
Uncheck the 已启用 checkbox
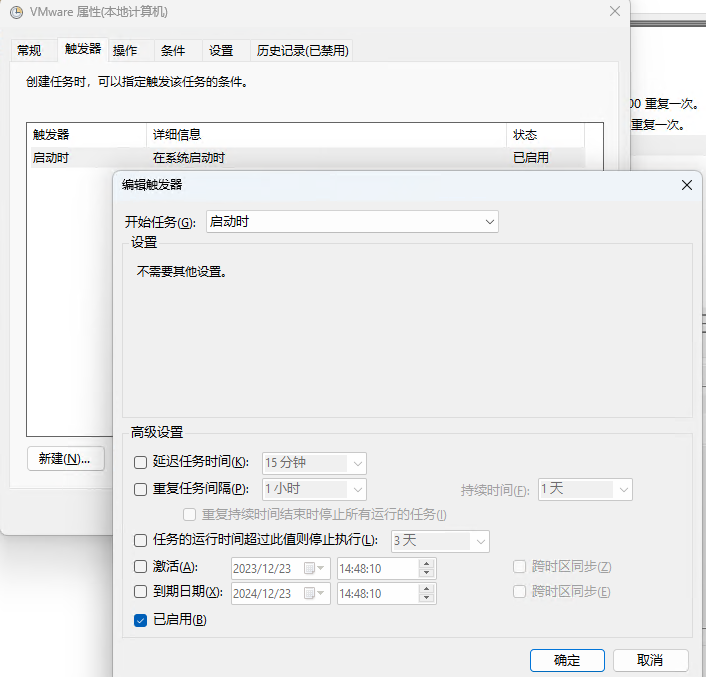coord(141,621)
